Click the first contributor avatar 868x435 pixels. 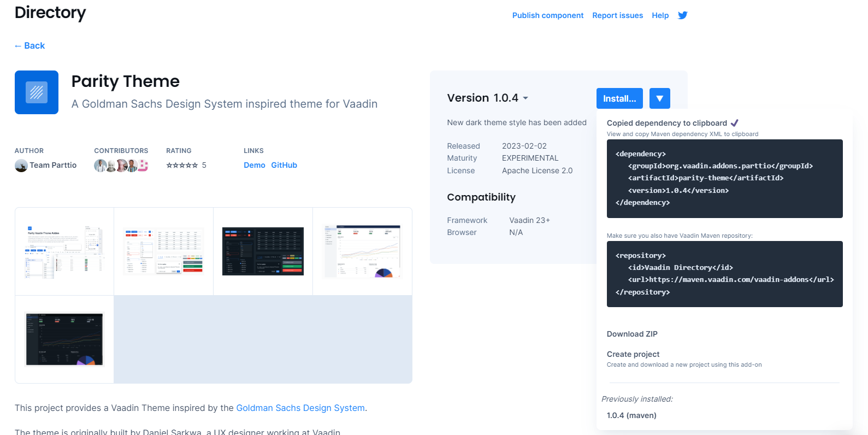click(100, 166)
